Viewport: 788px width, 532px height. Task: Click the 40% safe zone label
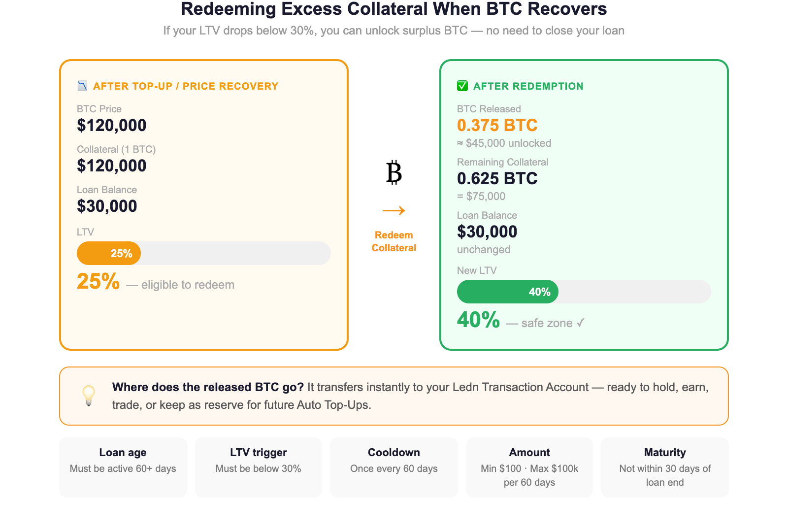[x=521, y=320]
